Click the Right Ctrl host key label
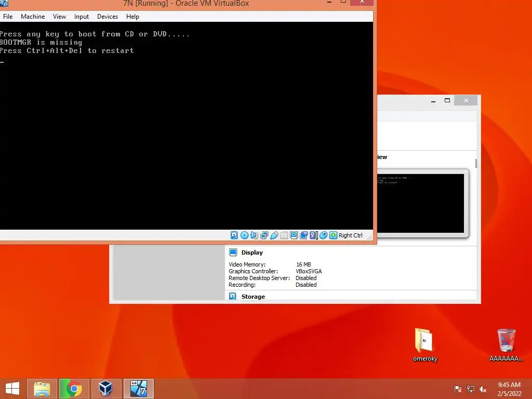Image resolution: width=532 pixels, height=399 pixels. [x=351, y=235]
